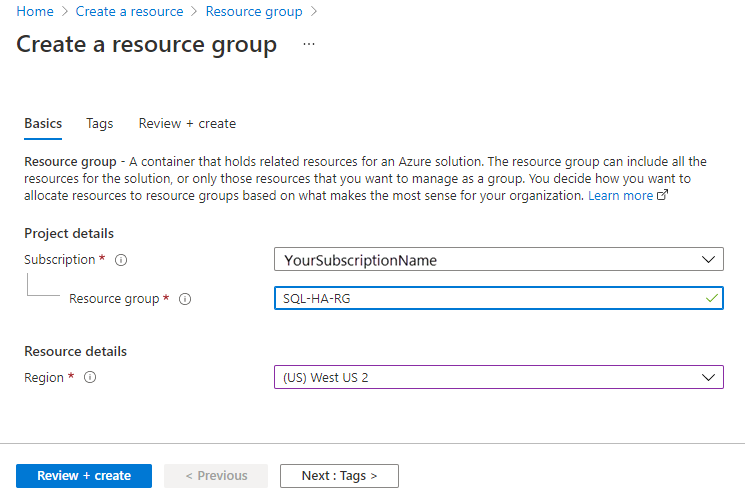Switch to the Review + create tab
Screen dimensions: 745x493
pos(187,124)
